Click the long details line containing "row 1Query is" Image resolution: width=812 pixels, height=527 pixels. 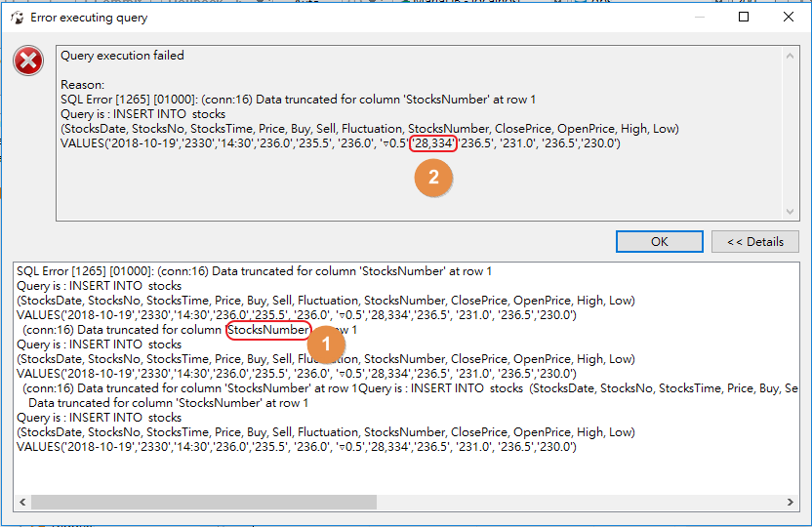tap(410, 388)
